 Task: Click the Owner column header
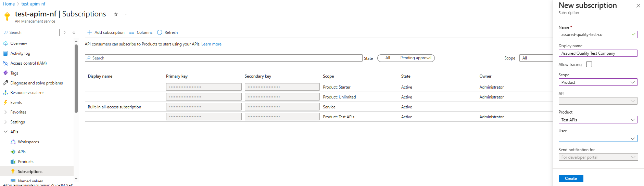tap(485, 76)
